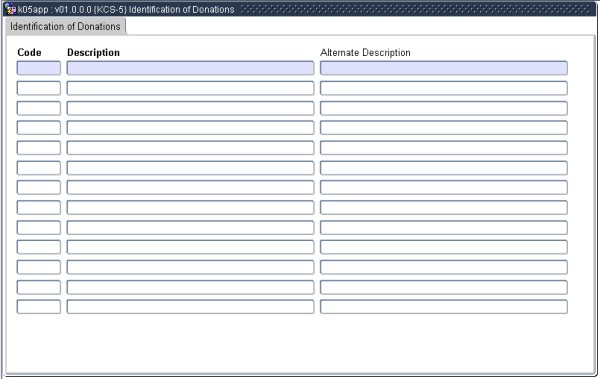Click the ninth row Alternate Description field
600x379 pixels.
coord(443,227)
